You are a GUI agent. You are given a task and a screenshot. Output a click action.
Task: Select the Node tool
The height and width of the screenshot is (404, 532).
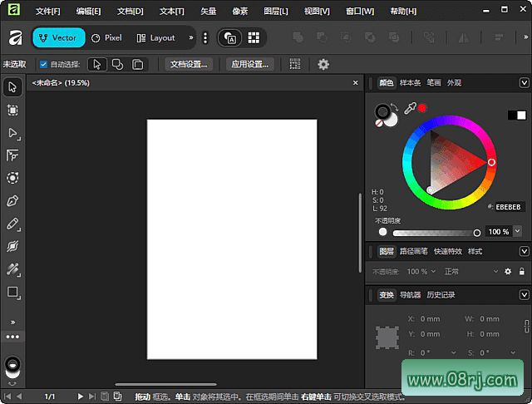(12, 133)
